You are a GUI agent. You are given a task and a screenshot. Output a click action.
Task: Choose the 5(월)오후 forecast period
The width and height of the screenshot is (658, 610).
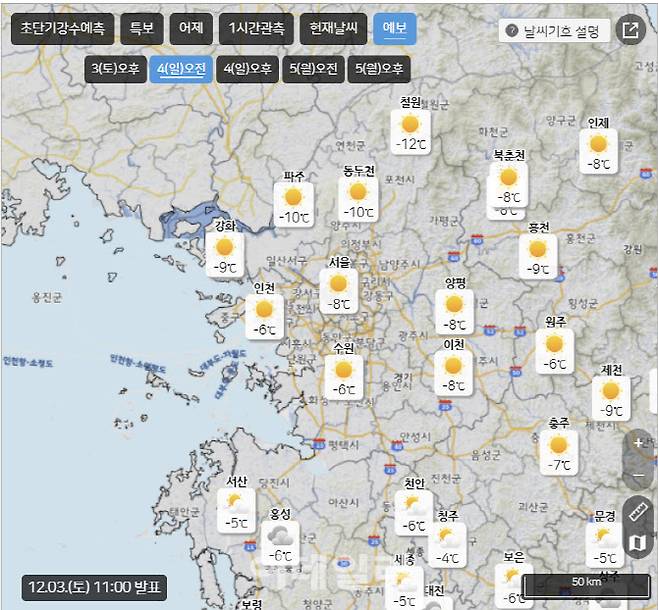[x=379, y=69]
